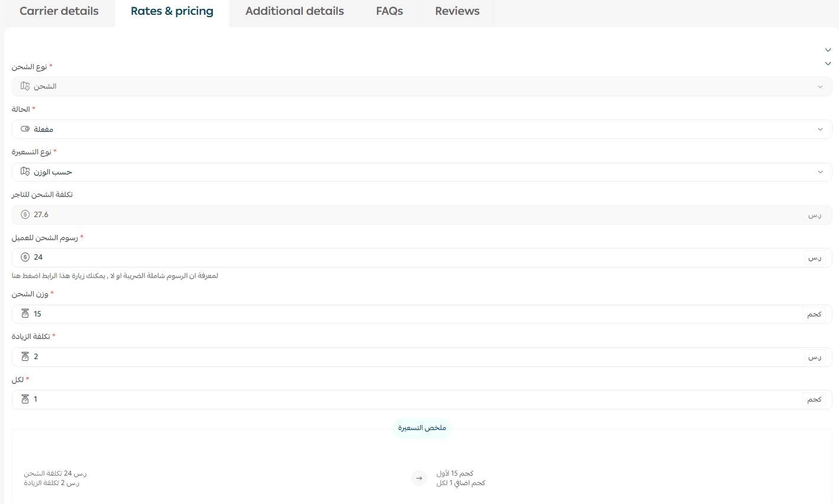Collapse the section using the topmost chevron

click(828, 50)
